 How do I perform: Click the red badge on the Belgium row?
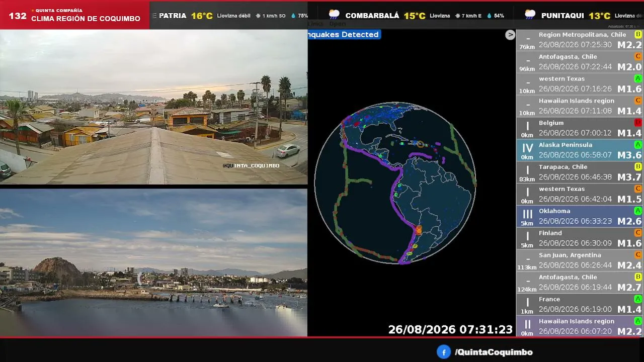638,123
